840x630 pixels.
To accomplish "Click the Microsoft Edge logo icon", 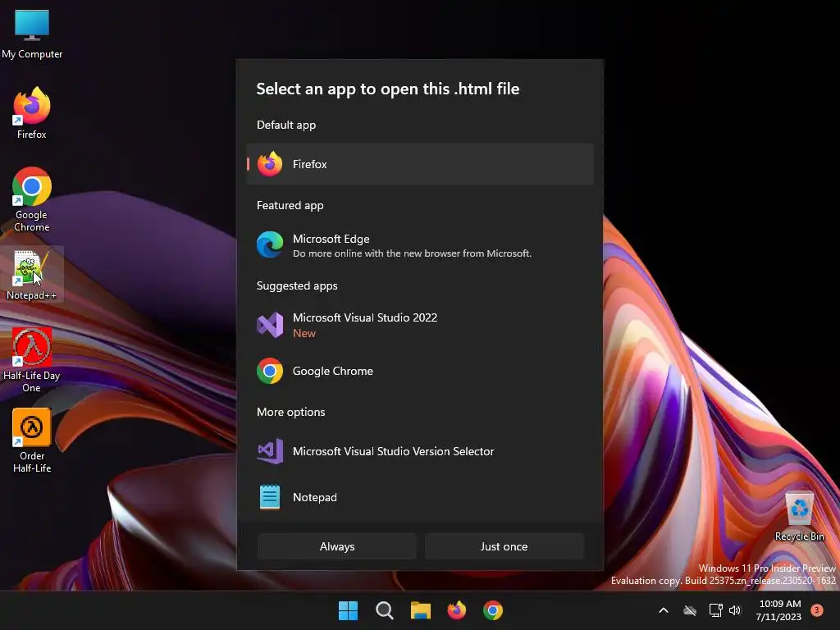I will coord(270,245).
